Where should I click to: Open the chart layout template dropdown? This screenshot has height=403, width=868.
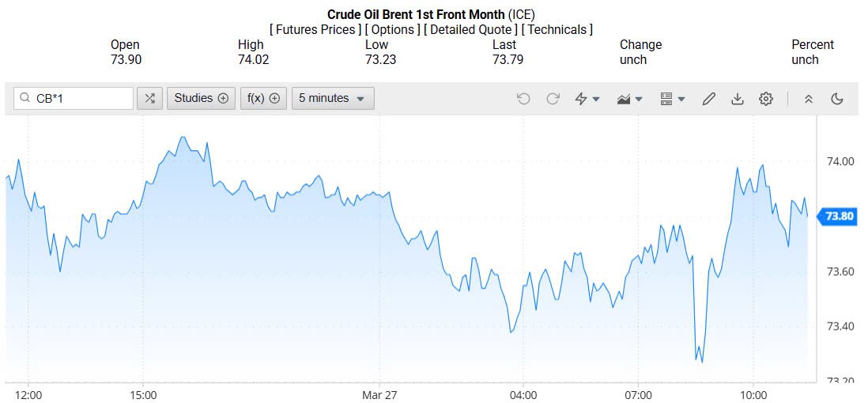pos(673,99)
